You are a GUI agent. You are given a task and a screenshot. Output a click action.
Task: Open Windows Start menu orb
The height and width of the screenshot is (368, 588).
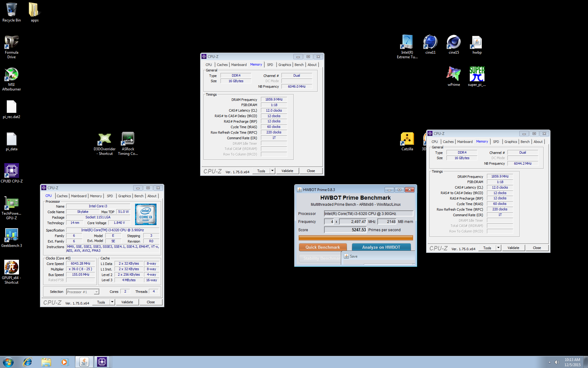(8, 362)
